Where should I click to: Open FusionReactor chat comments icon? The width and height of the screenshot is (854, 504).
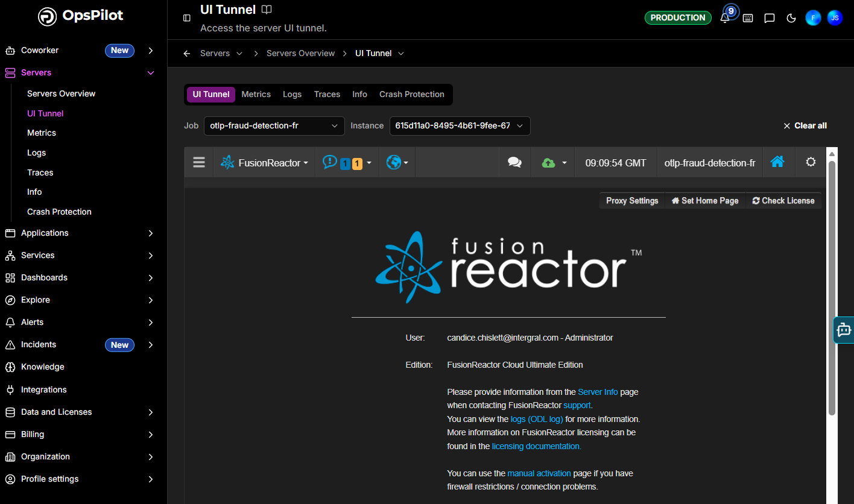tap(514, 162)
